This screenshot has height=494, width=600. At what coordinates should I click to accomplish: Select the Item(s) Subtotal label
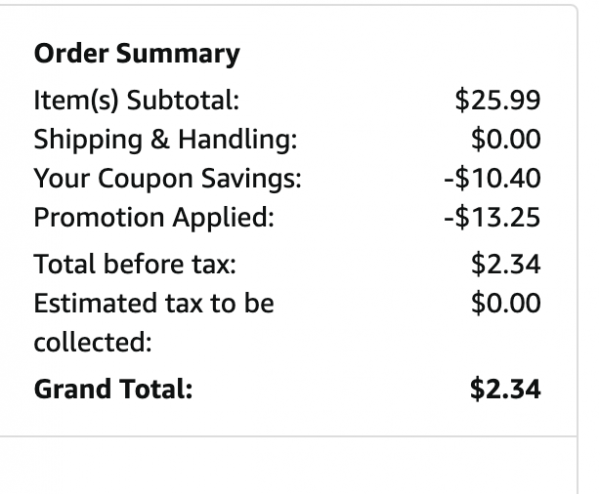coord(137,100)
